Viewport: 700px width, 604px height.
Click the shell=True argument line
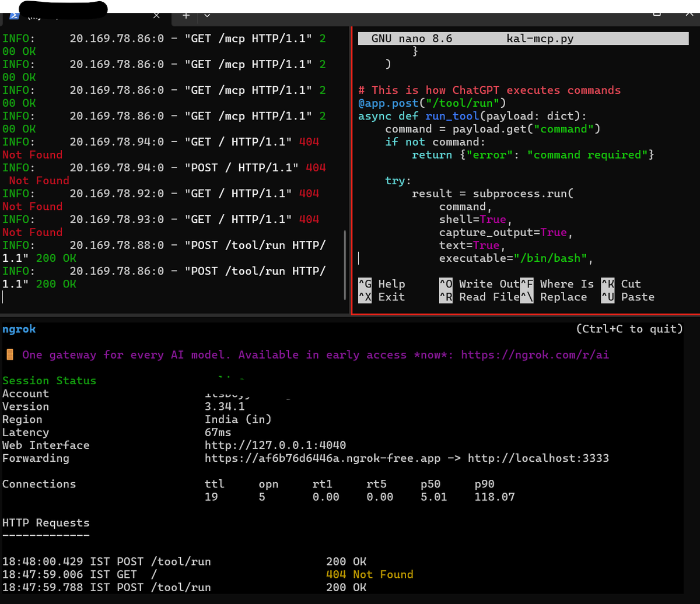476,219
